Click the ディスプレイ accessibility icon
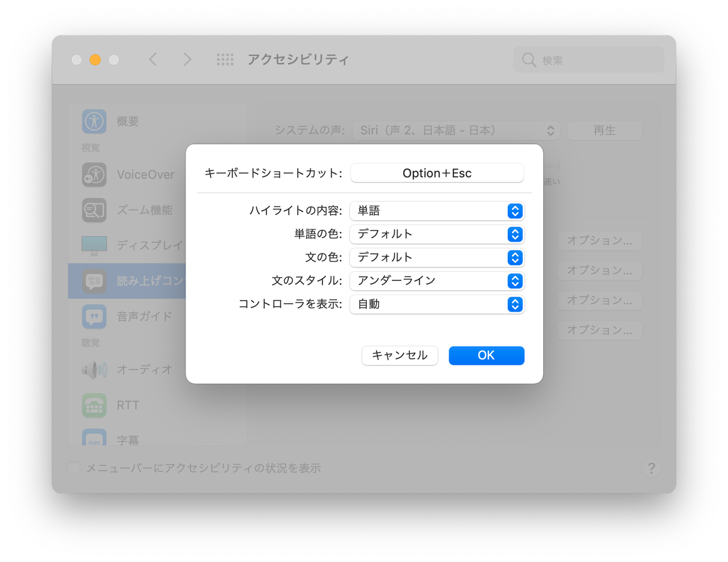Screen dimensions: 728x562 (94, 245)
